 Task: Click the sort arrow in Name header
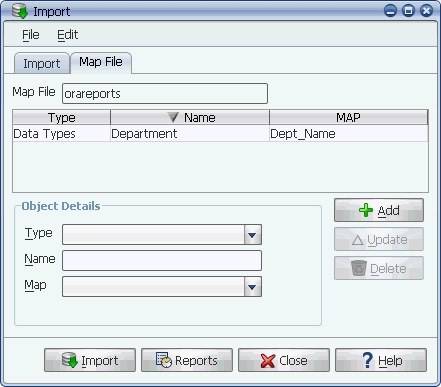[173, 117]
